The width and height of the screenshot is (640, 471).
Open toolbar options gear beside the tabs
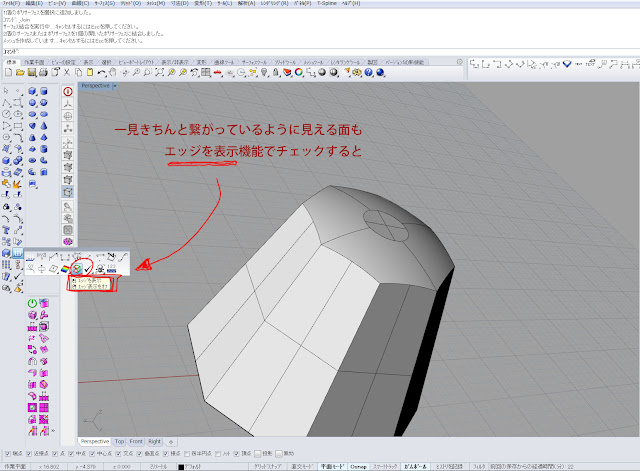[x=460, y=62]
